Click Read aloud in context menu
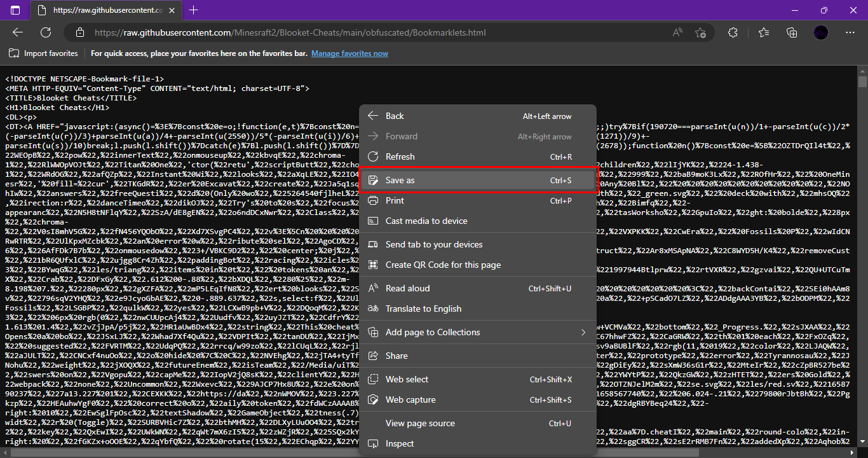 point(478,288)
